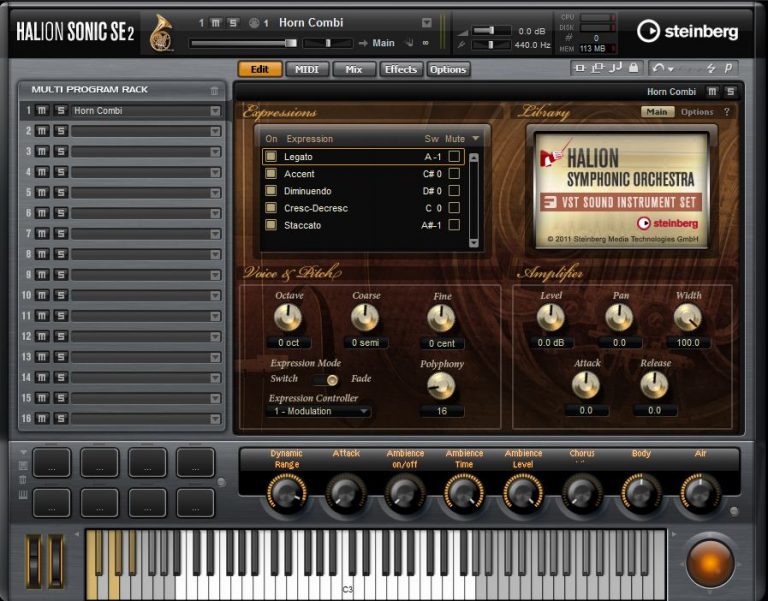Click the glowing orange sphere control
This screenshot has height=601, width=768.
[x=710, y=564]
